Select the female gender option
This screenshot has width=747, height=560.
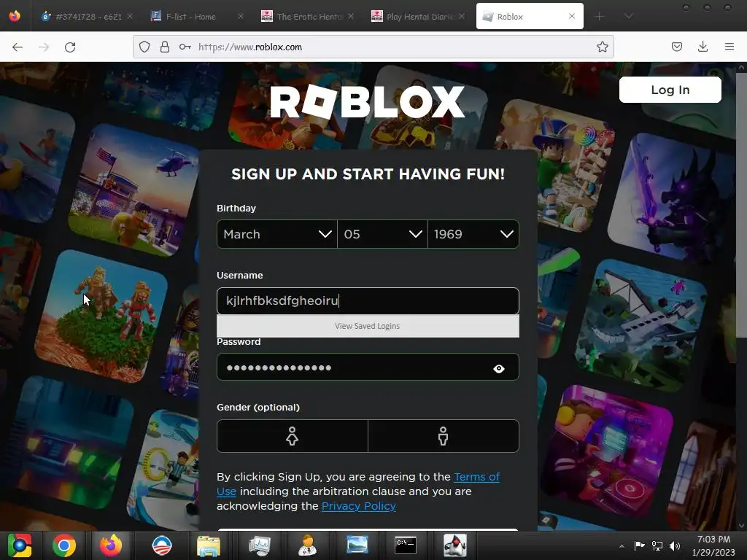[x=292, y=436]
